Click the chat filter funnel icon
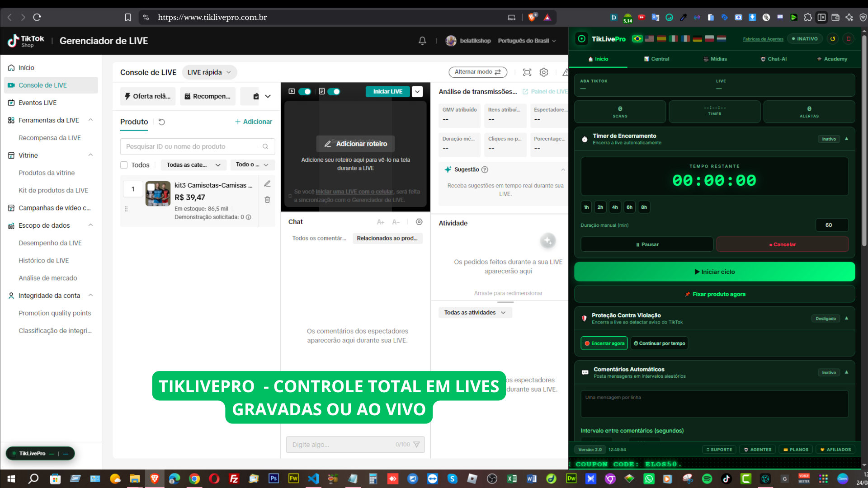The image size is (868, 488). click(x=416, y=445)
